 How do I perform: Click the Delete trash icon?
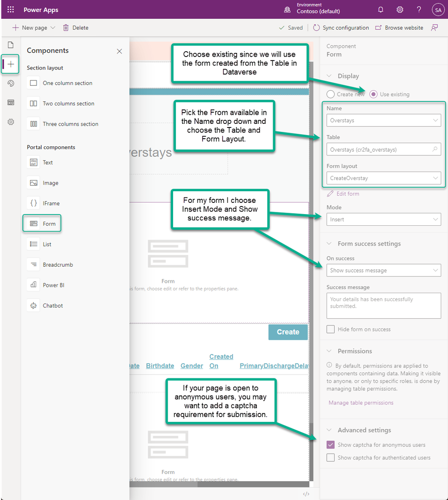pyautogui.click(x=65, y=28)
